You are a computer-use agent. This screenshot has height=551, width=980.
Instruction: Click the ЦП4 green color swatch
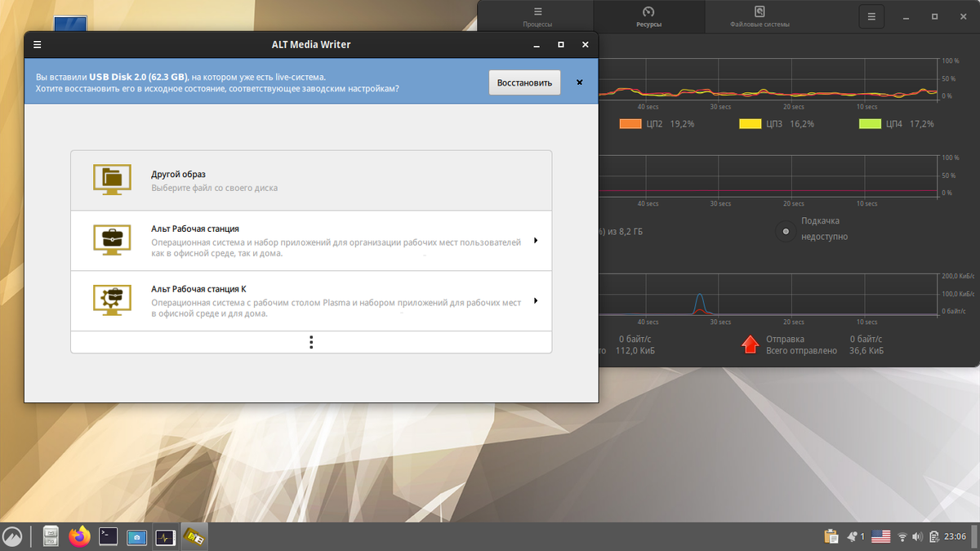click(870, 124)
